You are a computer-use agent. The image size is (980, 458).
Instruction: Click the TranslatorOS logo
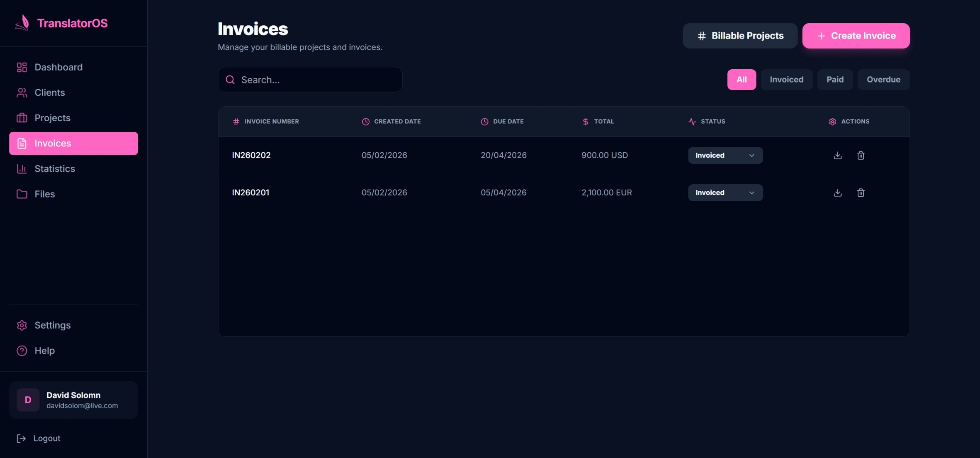point(61,23)
